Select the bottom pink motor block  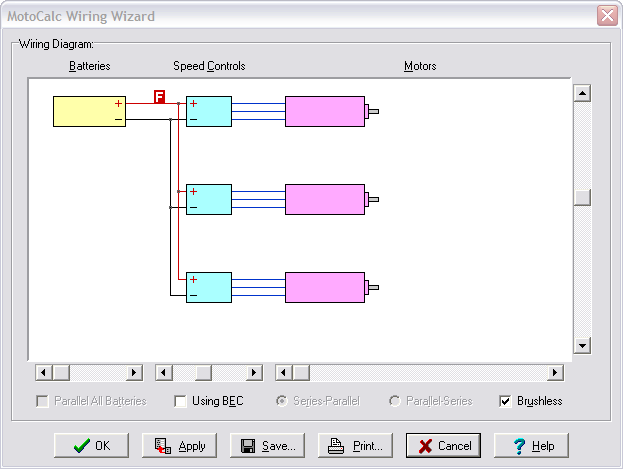pyautogui.click(x=325, y=287)
